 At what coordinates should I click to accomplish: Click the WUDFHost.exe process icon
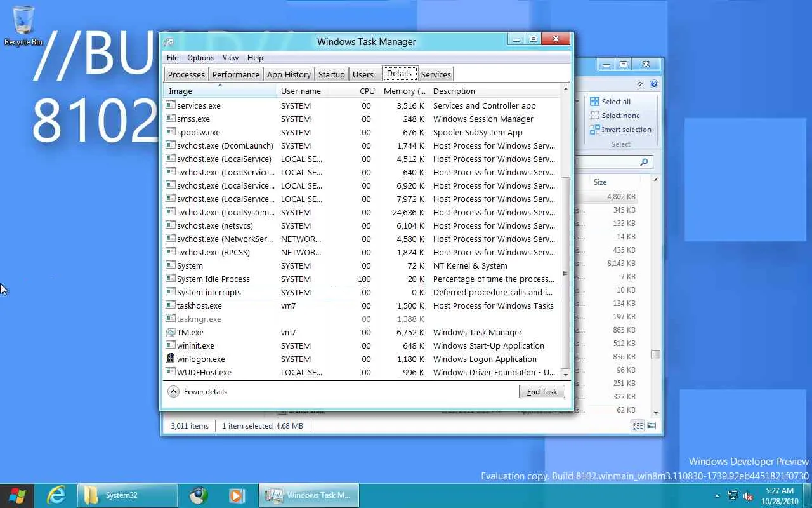[x=170, y=372]
